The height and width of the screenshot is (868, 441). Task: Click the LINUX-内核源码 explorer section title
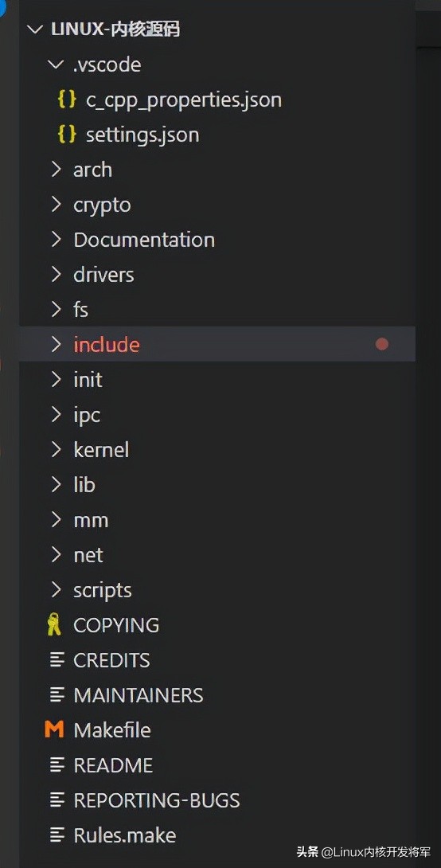[x=115, y=30]
